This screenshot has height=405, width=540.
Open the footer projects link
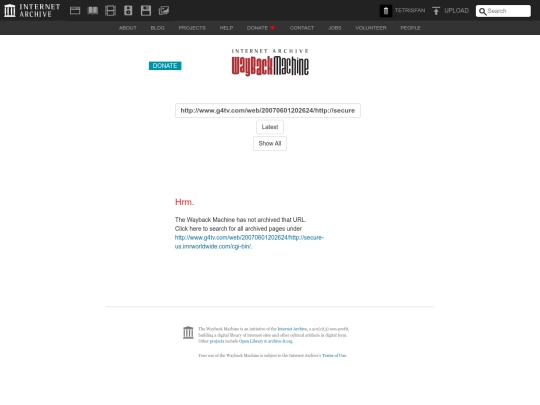217,341
